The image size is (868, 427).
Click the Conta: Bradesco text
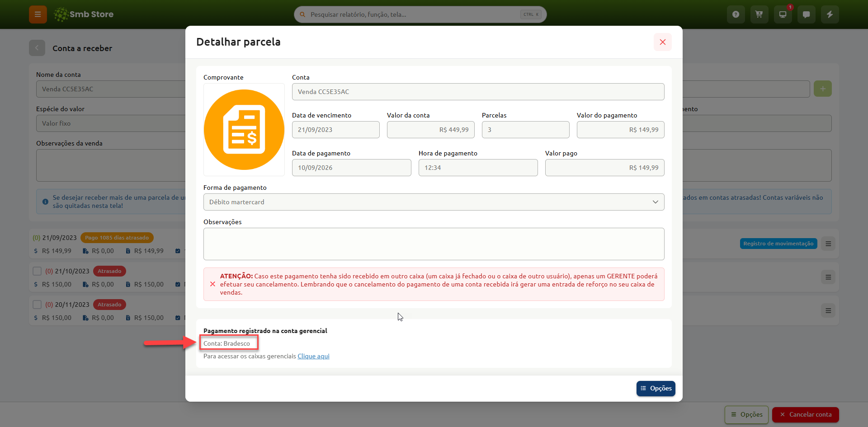point(226,343)
